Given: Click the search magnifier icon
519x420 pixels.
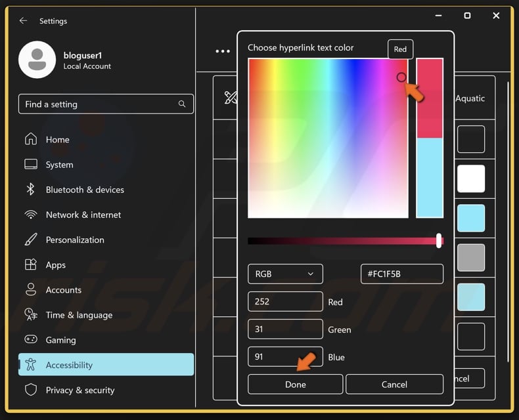Looking at the screenshot, I should pos(182,104).
